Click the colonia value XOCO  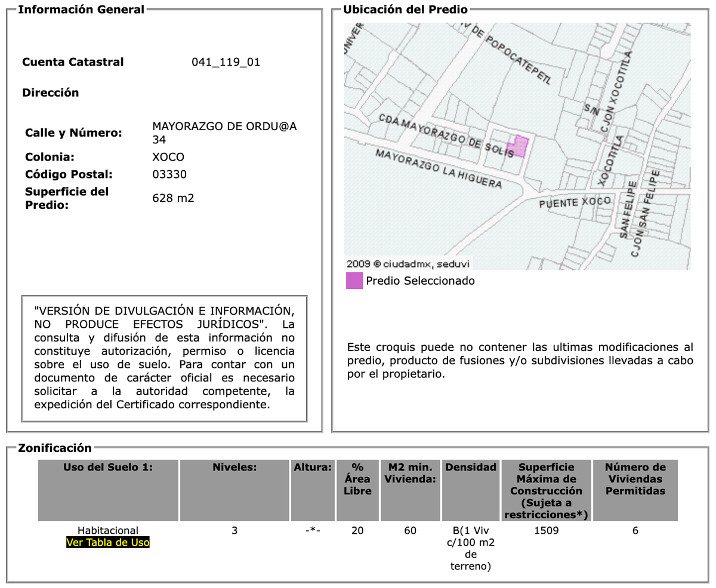(x=168, y=157)
